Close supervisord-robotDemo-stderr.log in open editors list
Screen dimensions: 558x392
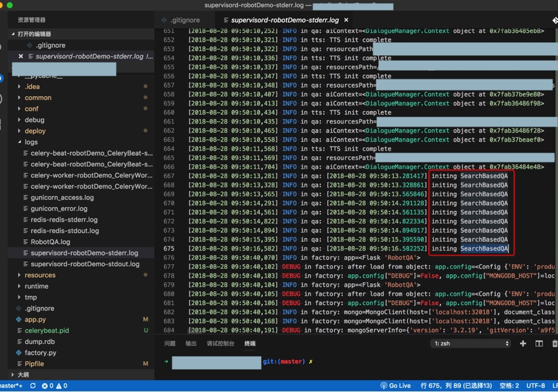pos(20,56)
